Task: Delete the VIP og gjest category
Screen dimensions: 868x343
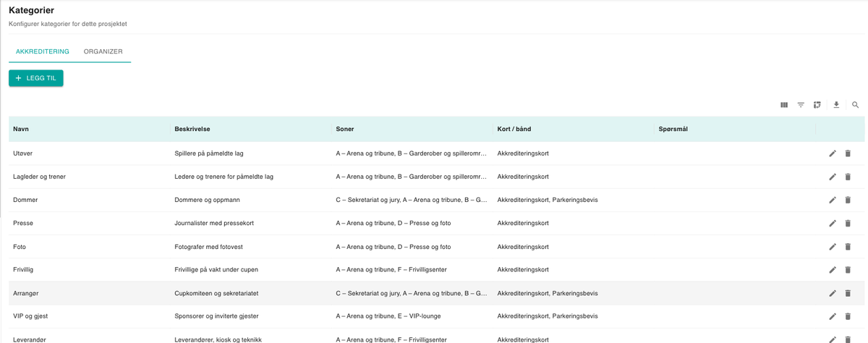Action: [848, 316]
